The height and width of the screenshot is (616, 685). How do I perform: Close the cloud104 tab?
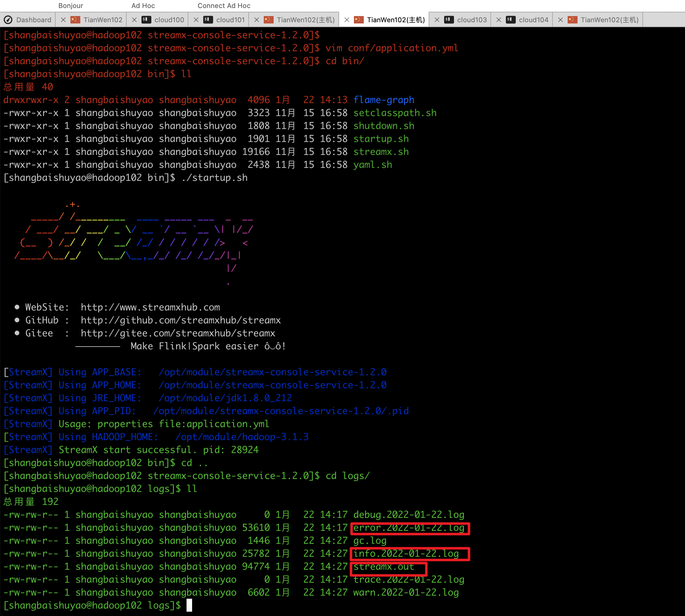[x=498, y=20]
